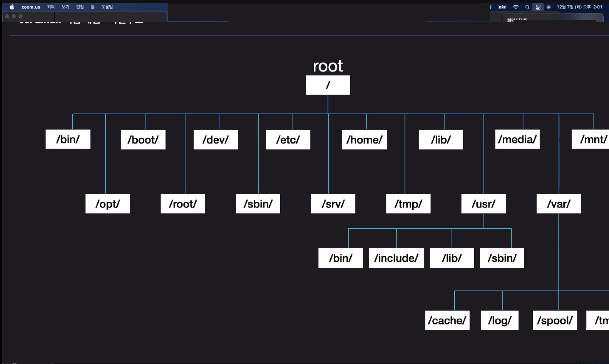Click the date and time display

pos(579,7)
